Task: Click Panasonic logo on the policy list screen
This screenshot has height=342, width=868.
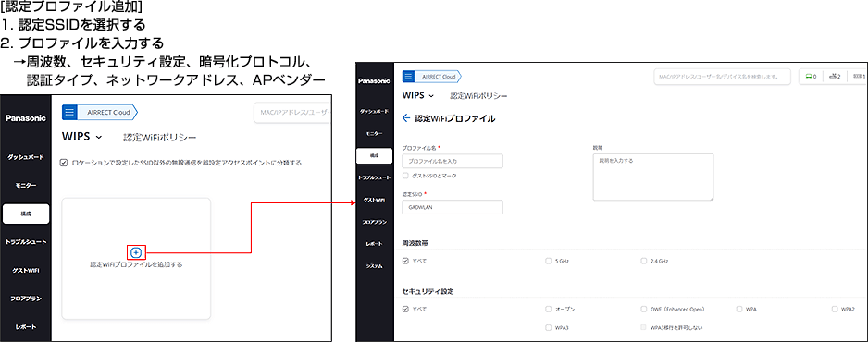Action: pyautogui.click(x=26, y=117)
